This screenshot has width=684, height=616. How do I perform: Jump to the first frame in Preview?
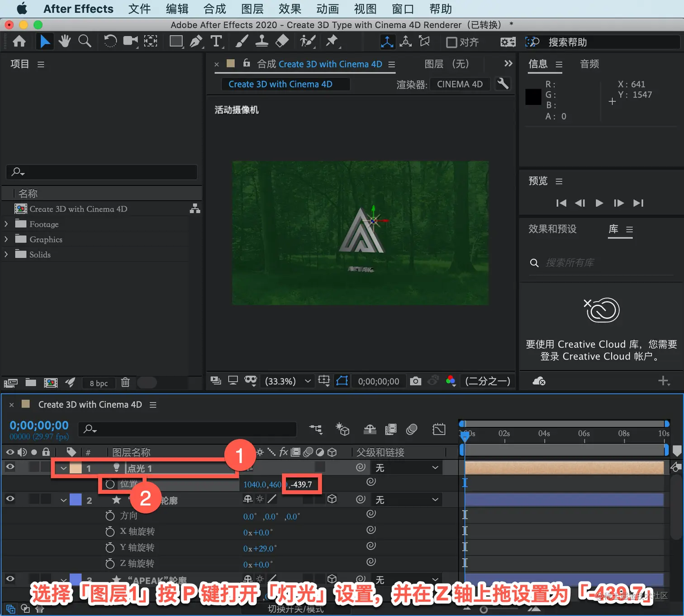[x=561, y=203]
